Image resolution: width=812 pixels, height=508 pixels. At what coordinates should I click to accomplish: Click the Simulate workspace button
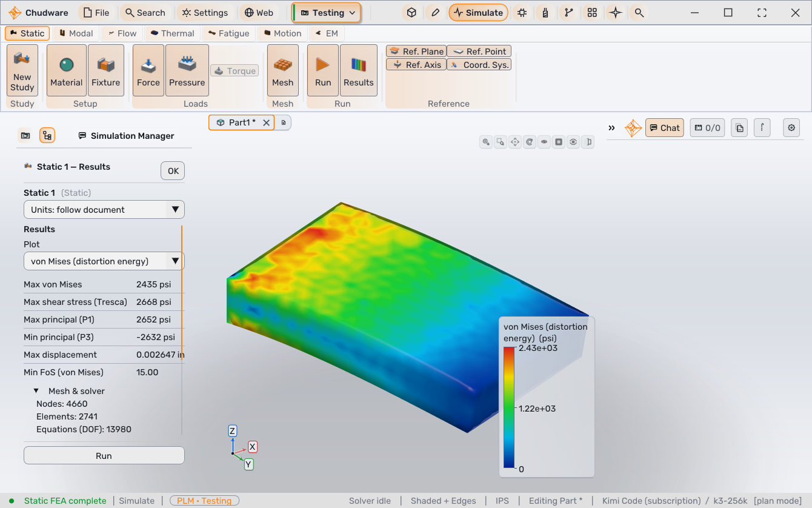coord(478,13)
